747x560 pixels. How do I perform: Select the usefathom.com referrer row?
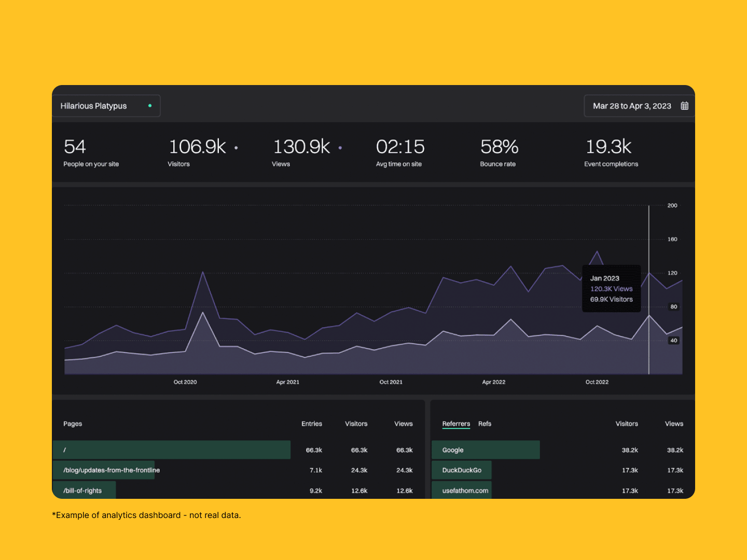click(563, 491)
